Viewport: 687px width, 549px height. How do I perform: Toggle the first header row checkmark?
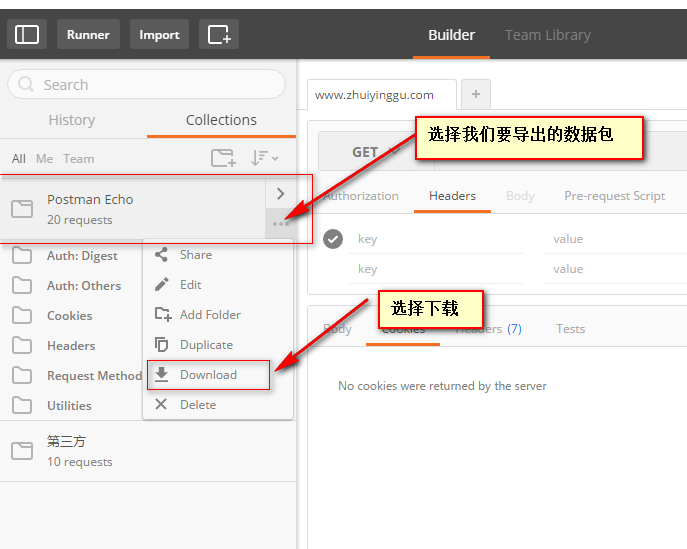click(x=333, y=239)
